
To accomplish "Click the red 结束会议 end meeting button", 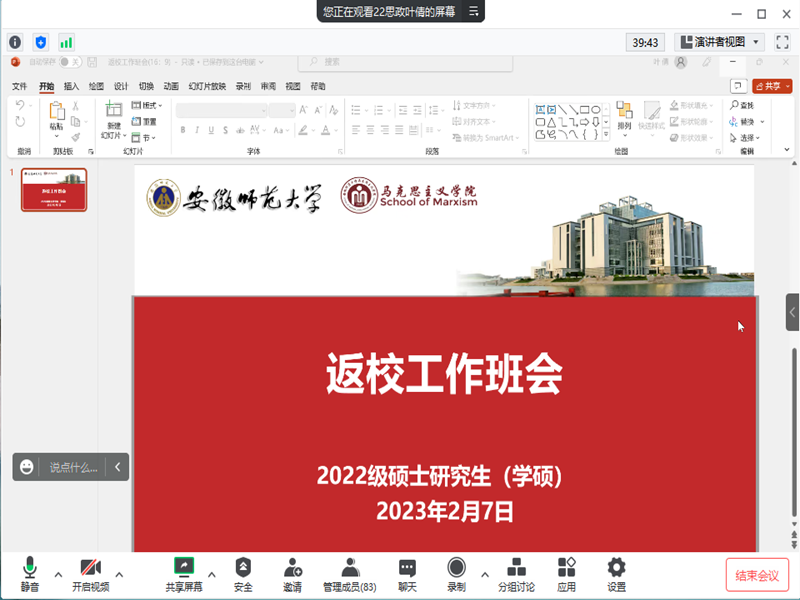I will pos(757,575).
